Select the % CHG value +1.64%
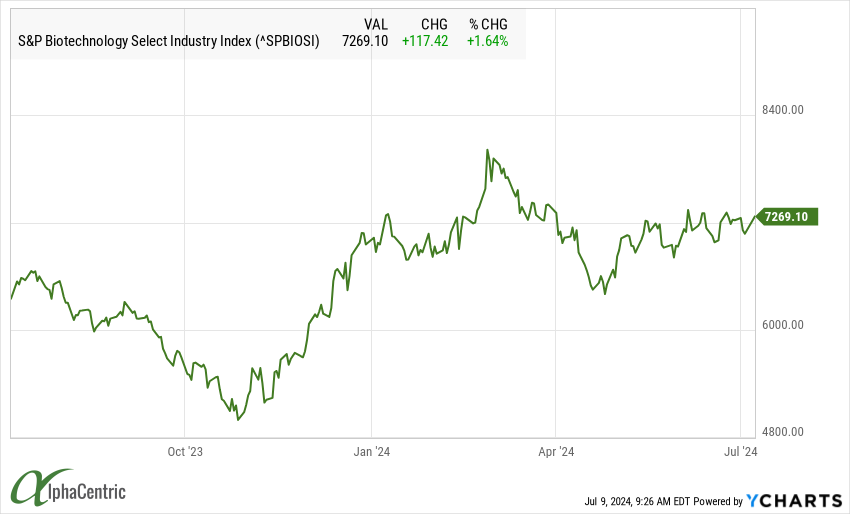This screenshot has width=850, height=514. (487, 41)
